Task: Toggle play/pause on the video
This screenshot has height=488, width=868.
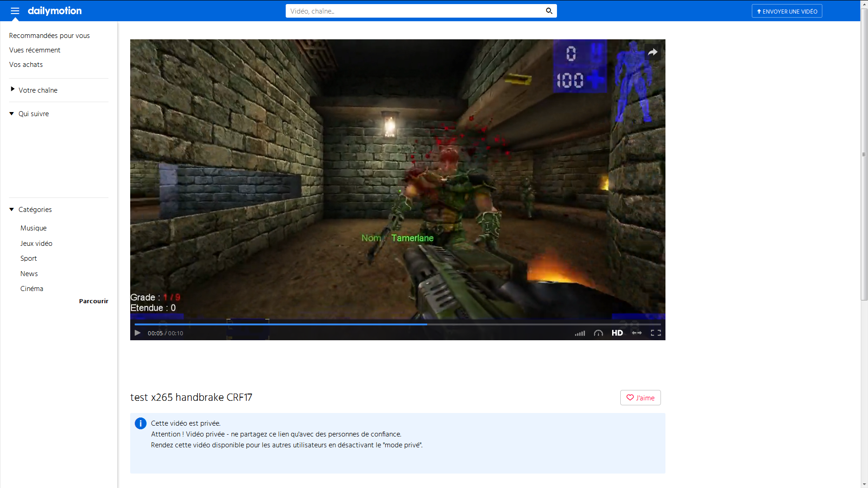Action: coord(138,333)
